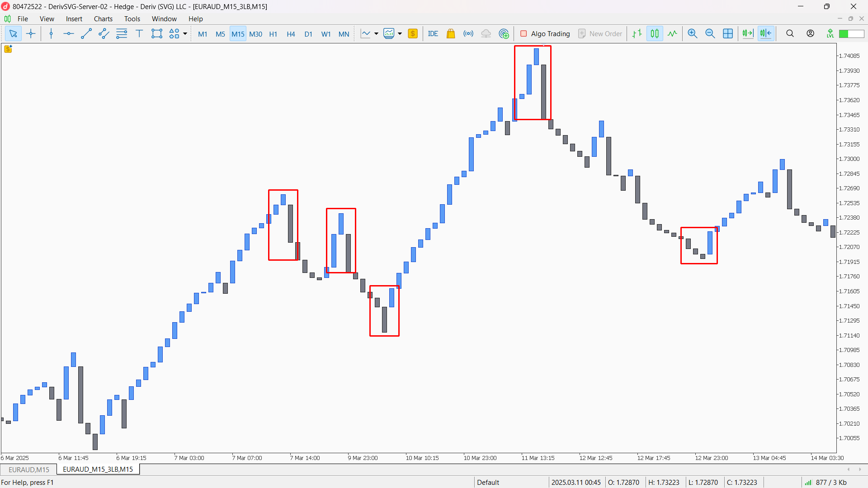Select the rectangle shape tool
The height and width of the screenshot is (488, 868).
point(157,34)
